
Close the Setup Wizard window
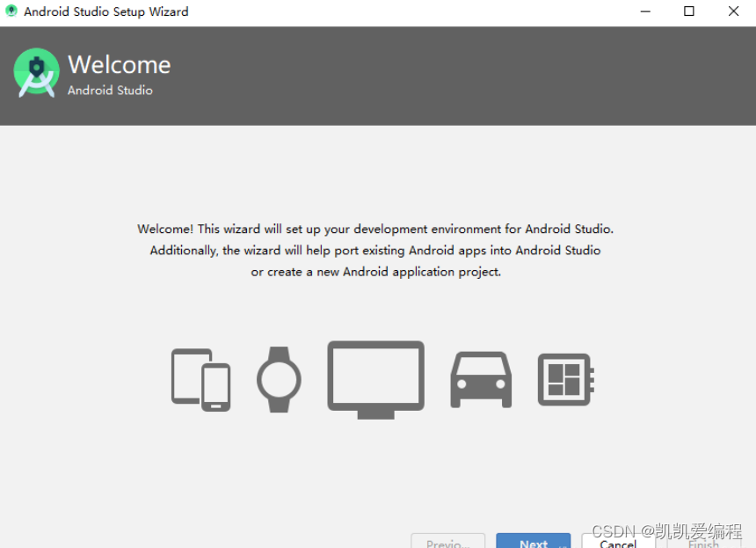(733, 11)
